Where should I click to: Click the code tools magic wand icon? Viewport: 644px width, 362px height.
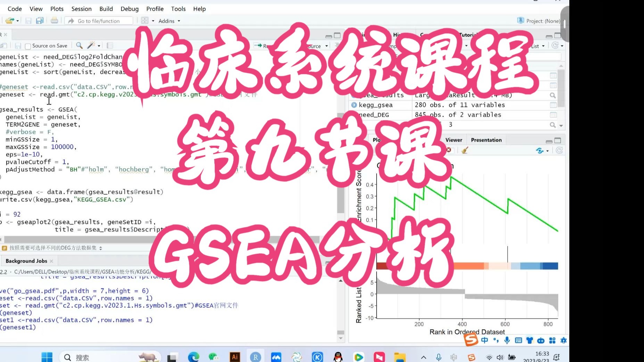coord(91,45)
